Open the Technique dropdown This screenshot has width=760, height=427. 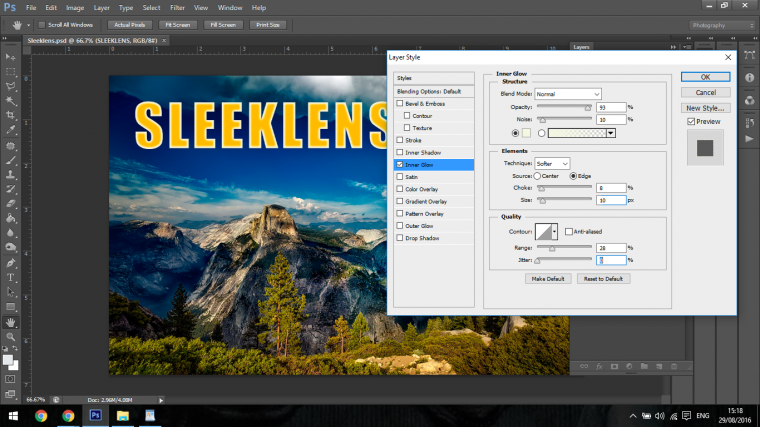tap(552, 164)
